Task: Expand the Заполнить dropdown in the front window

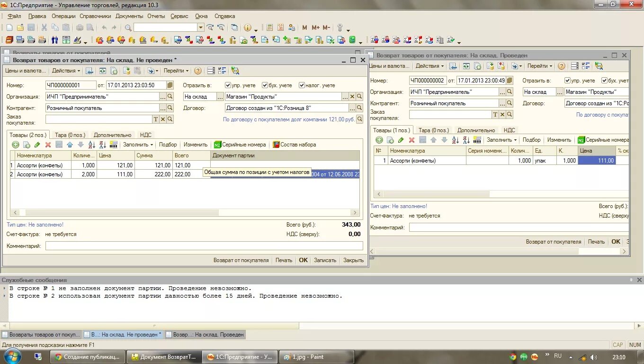Action: click(x=138, y=145)
